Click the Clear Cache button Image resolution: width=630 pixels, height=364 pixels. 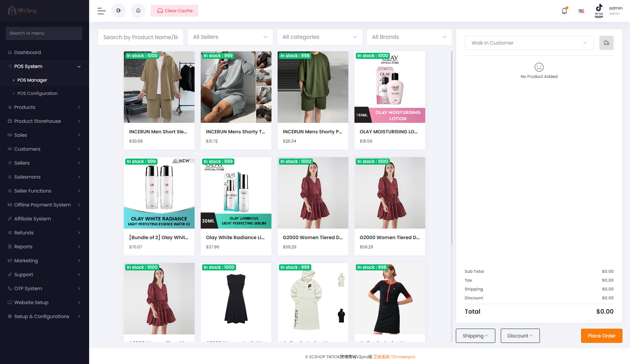(x=175, y=11)
